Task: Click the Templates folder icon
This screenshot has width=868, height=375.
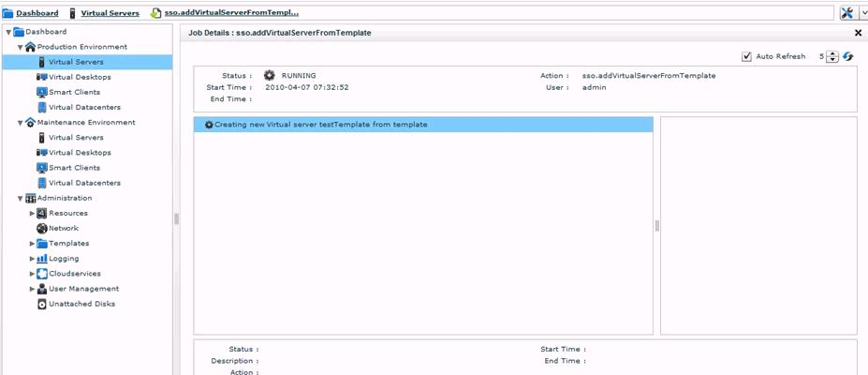Action: [x=41, y=244]
